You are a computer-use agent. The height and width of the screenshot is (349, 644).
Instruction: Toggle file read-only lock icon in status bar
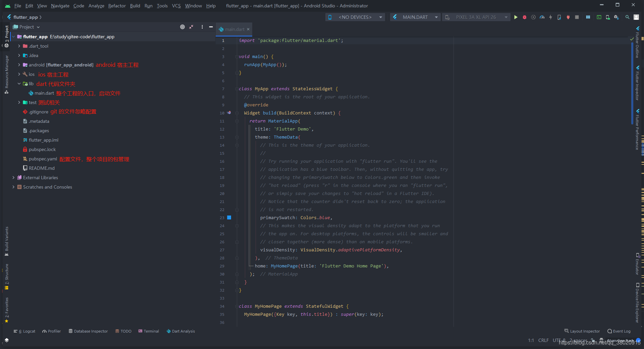pyautogui.click(x=593, y=340)
